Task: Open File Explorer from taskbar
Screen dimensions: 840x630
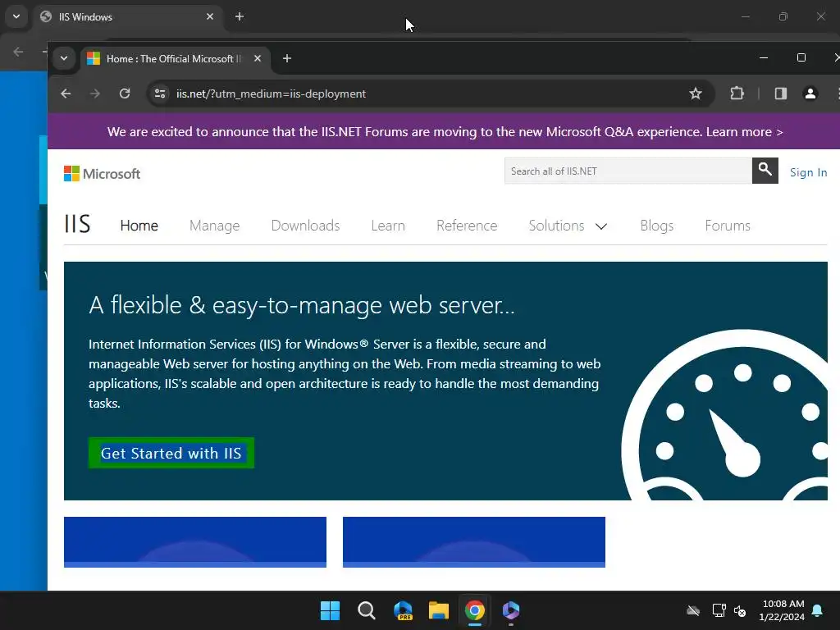Action: 439,610
